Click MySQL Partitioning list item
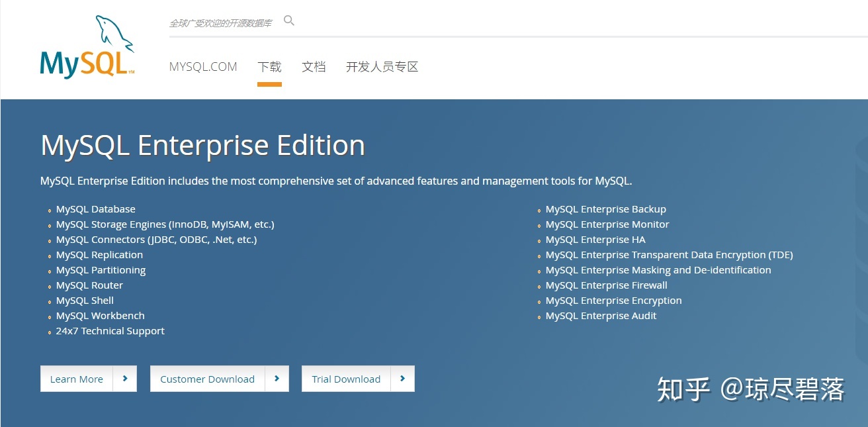 click(x=101, y=270)
